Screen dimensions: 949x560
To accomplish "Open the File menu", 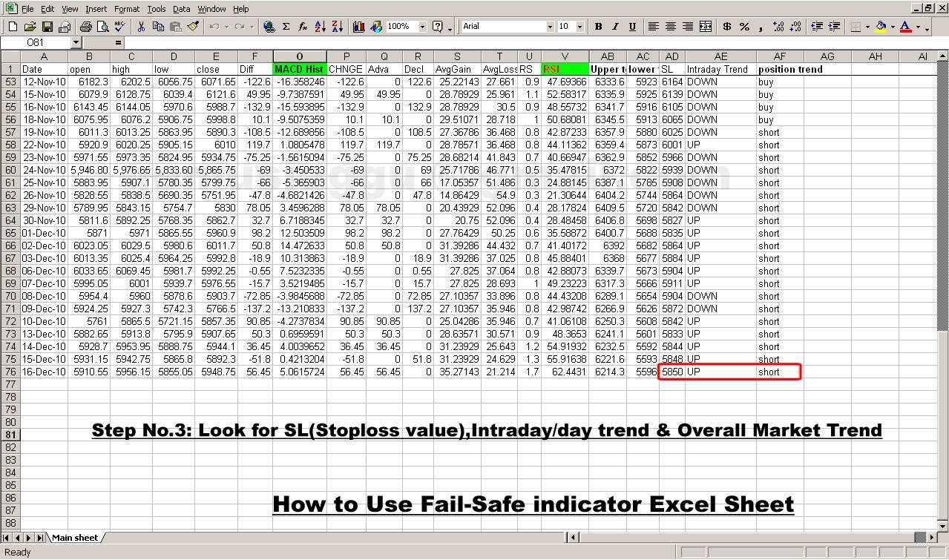I will coord(27,9).
